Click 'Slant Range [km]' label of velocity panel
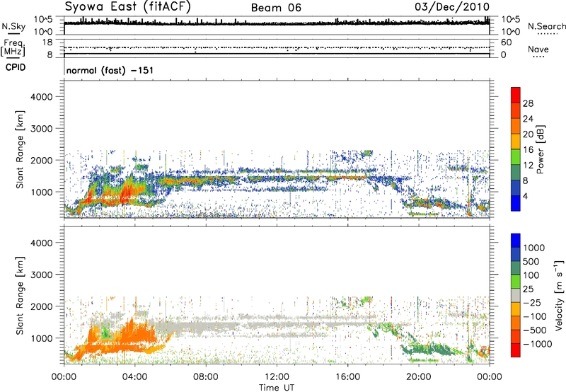 tap(20, 296)
